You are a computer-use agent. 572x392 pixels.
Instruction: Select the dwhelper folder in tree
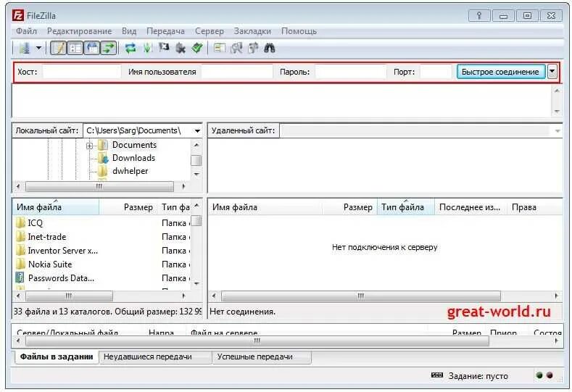[130, 172]
